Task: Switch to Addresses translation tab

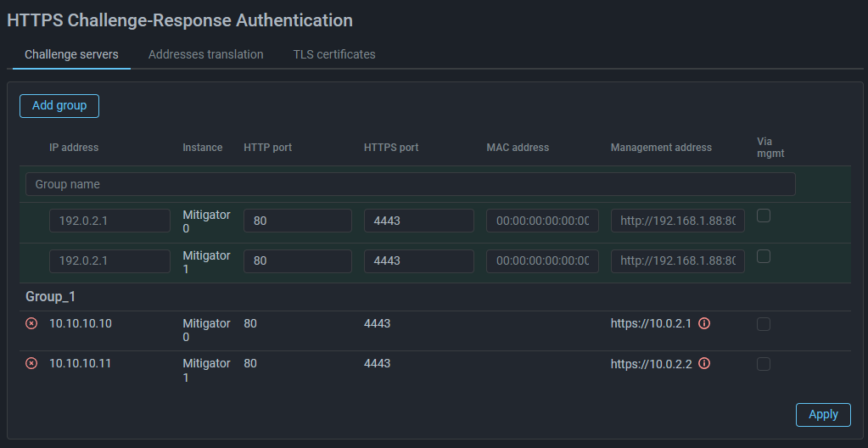Action: point(205,54)
